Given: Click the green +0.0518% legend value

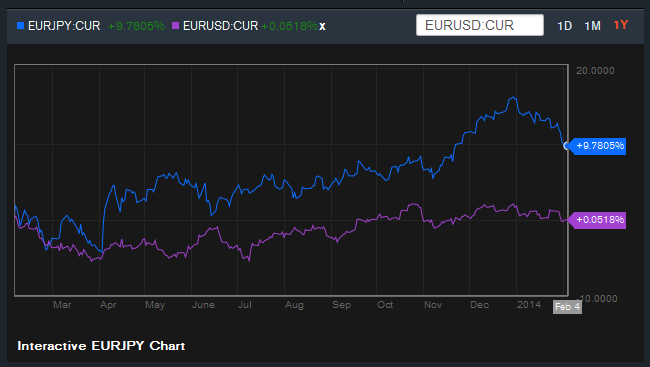Looking at the screenshot, I should point(289,26).
